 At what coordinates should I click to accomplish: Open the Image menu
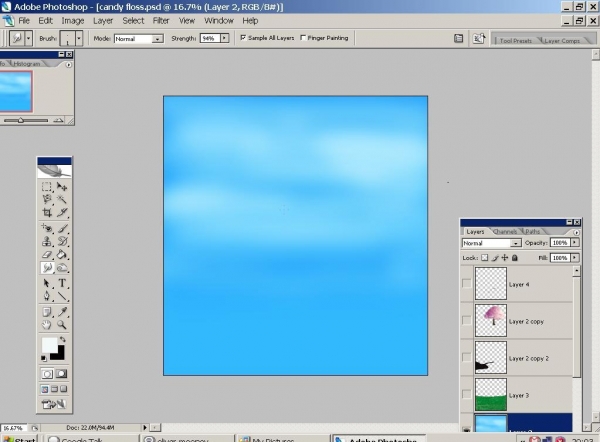[x=73, y=21]
